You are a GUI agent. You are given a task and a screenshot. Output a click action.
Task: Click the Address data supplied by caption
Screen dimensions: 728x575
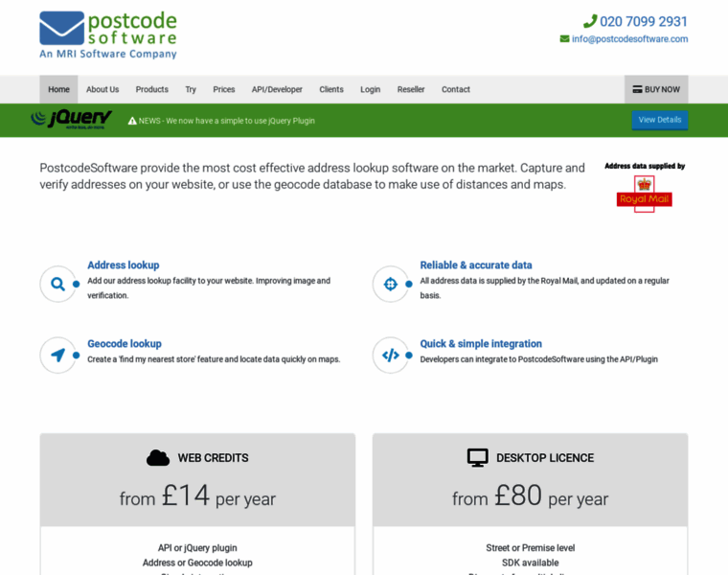[x=645, y=166]
